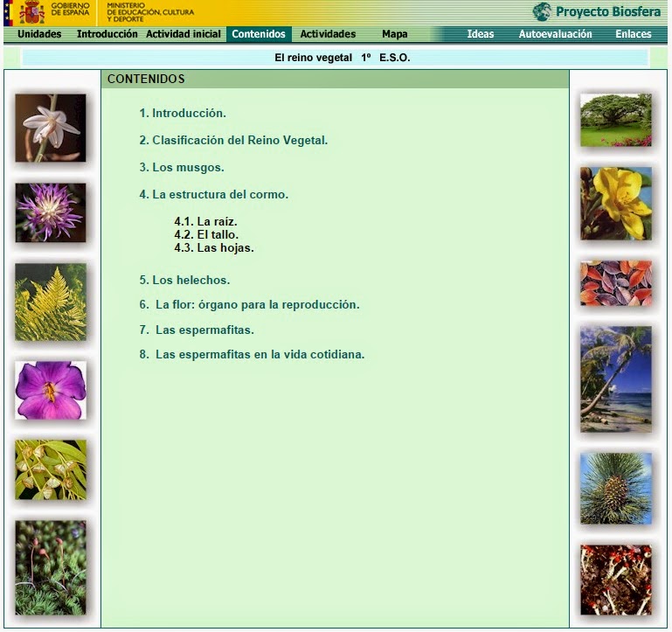Click the title El reino vegetal 1º E.S.O.

[x=343, y=58]
